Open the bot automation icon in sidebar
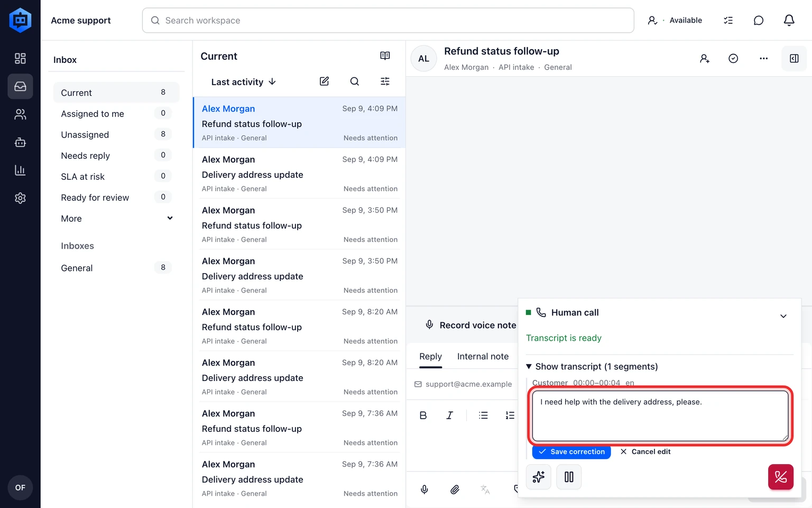 (x=20, y=142)
